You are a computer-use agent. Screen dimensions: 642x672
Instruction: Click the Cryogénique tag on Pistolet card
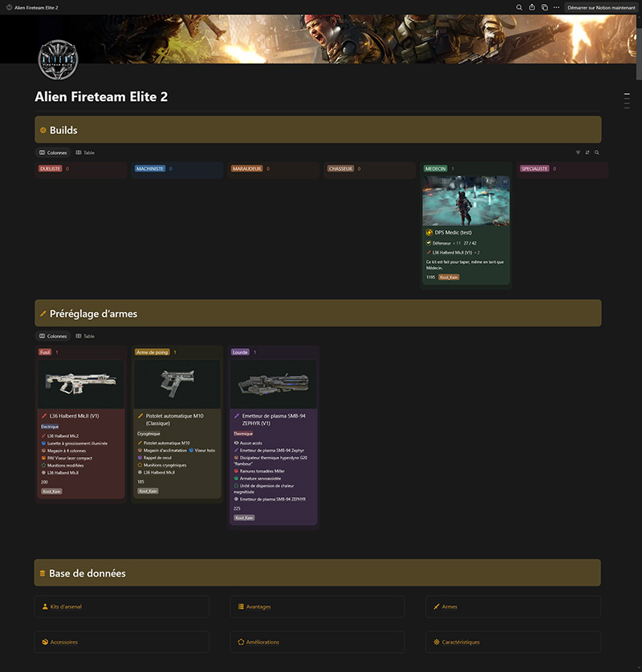tap(148, 434)
